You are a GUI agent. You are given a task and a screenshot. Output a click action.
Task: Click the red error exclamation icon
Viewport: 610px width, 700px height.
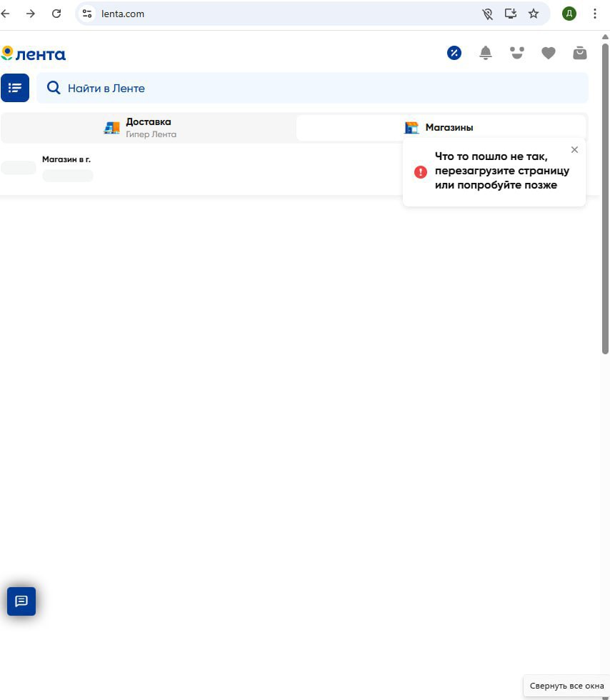[x=421, y=172]
